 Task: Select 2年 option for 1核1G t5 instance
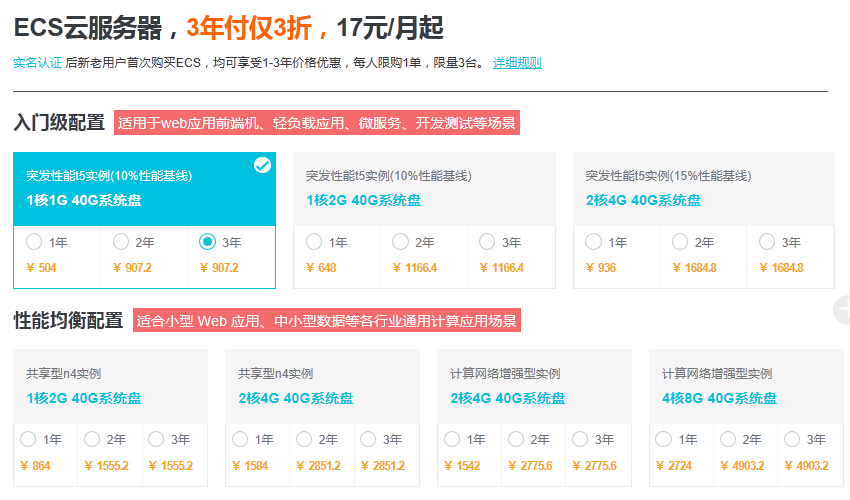[121, 242]
